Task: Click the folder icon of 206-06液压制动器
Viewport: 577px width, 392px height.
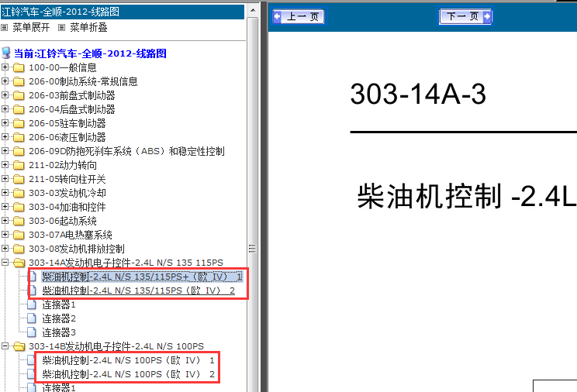Action: (x=19, y=138)
